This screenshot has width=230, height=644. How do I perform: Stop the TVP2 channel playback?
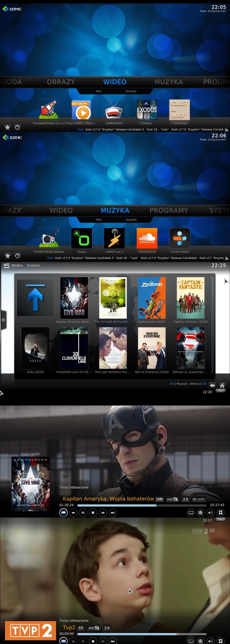coord(93,641)
